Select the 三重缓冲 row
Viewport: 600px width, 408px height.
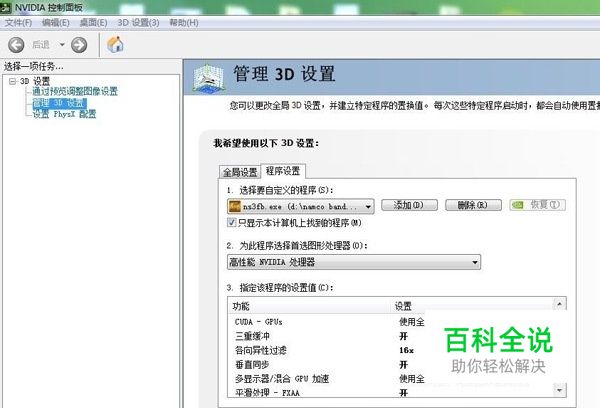[x=390, y=336]
